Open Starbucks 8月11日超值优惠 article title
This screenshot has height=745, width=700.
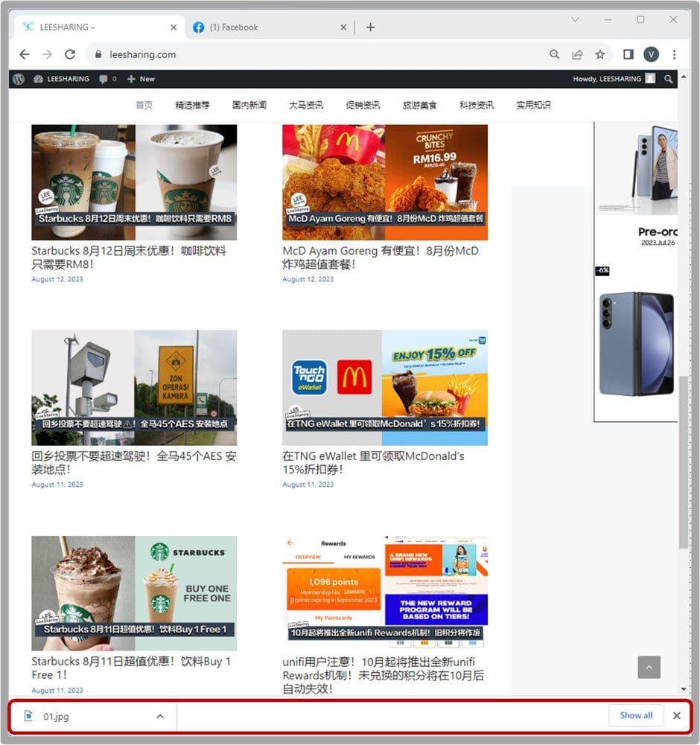131,668
